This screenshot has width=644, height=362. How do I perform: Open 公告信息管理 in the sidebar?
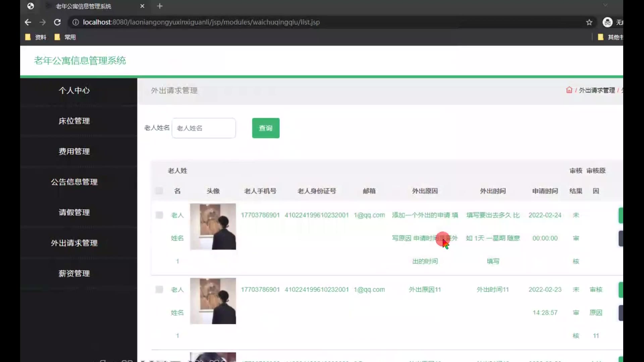click(74, 182)
